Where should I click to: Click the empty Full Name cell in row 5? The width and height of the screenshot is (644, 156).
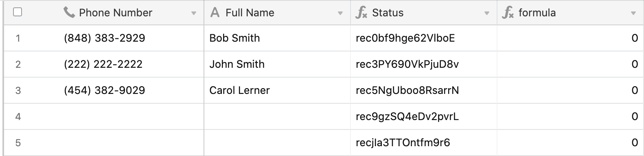coord(277,143)
